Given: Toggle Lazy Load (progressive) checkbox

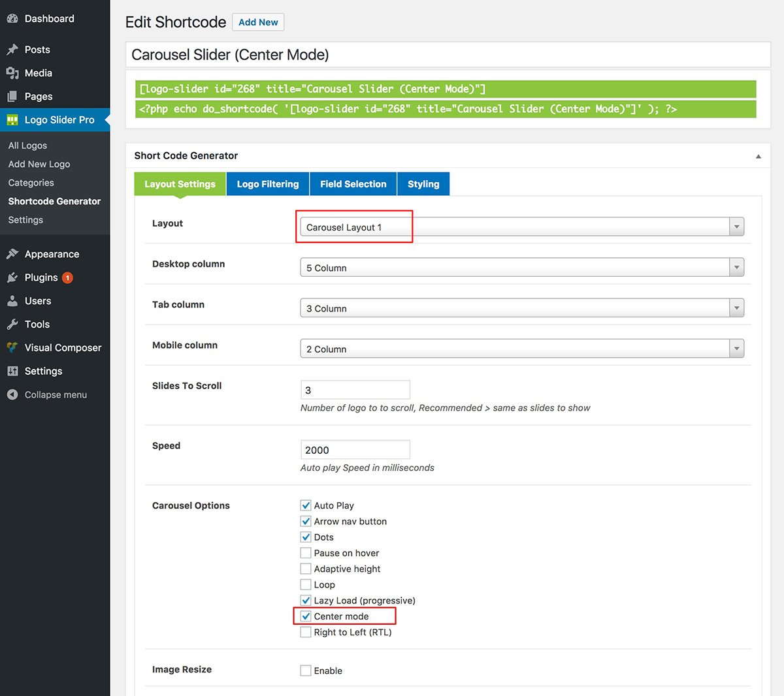Looking at the screenshot, I should tap(306, 600).
